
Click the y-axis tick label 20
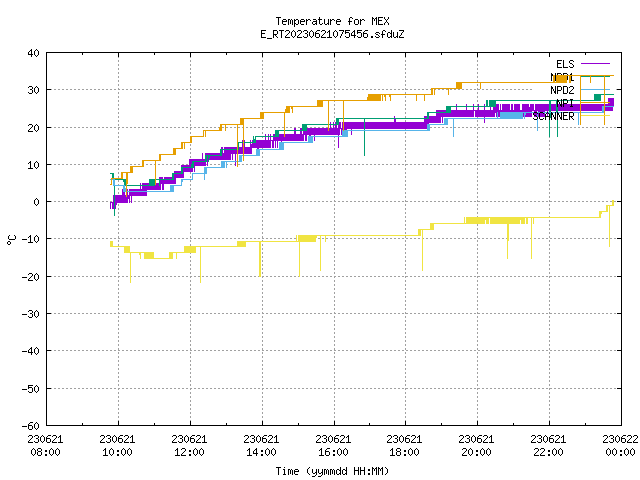[33, 128]
